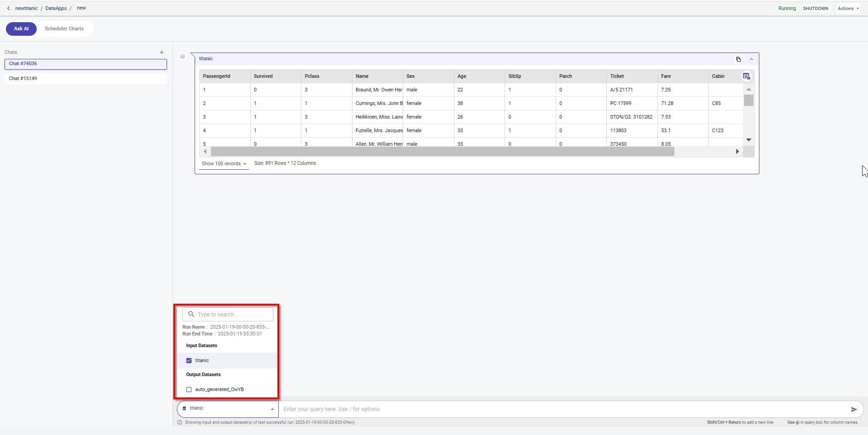868x435 pixels.
Task: Click the info icon in status footer
Action: [180, 422]
